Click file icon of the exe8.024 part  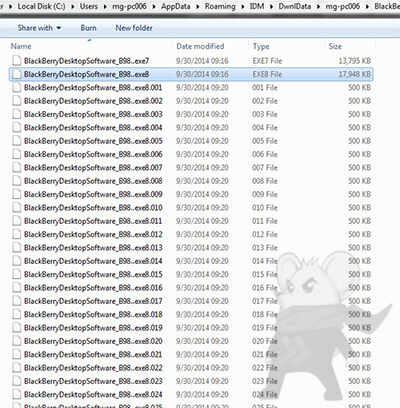coord(16,394)
